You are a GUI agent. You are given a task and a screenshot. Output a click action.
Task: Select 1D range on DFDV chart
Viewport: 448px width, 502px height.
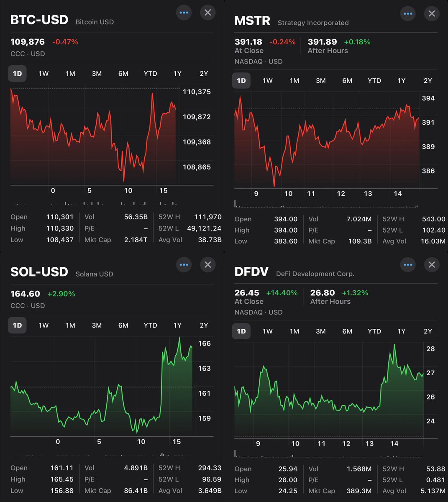coord(241,331)
